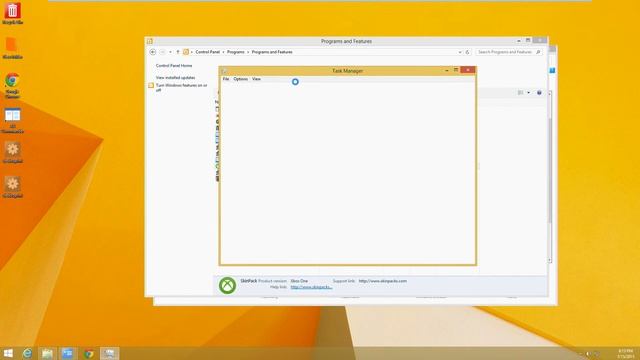Expand the view options dropdown arrow
The image size is (640, 360).
[x=528, y=93]
